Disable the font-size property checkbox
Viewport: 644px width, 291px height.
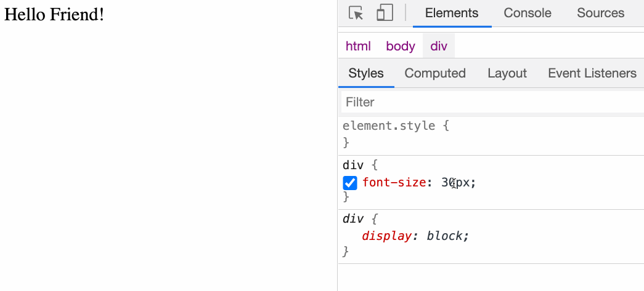350,183
